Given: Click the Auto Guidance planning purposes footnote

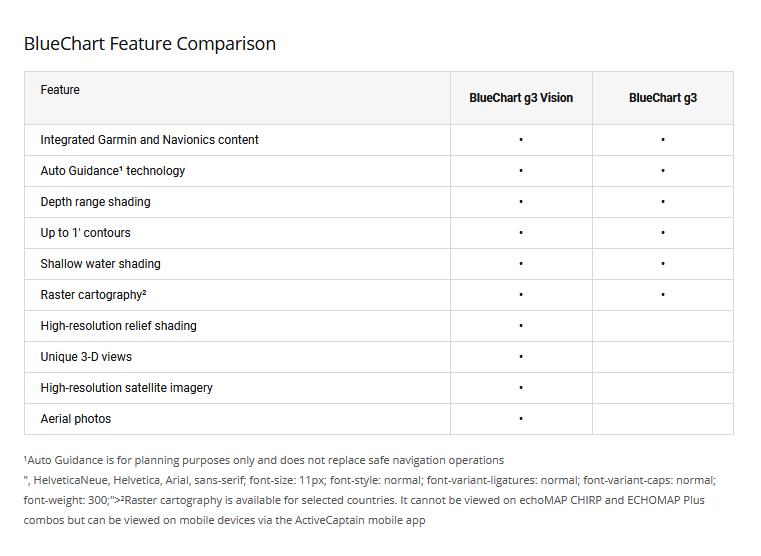Looking at the screenshot, I should pos(264,460).
